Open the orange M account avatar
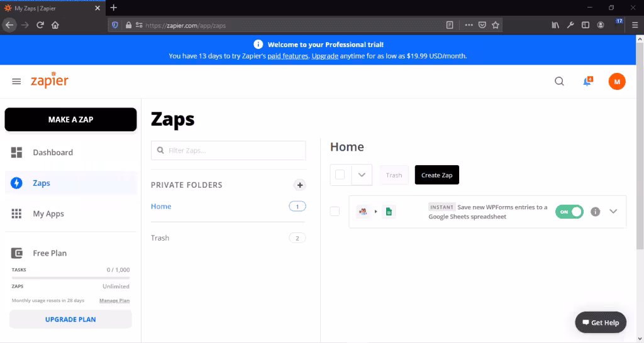Image resolution: width=644 pixels, height=343 pixels. [617, 82]
